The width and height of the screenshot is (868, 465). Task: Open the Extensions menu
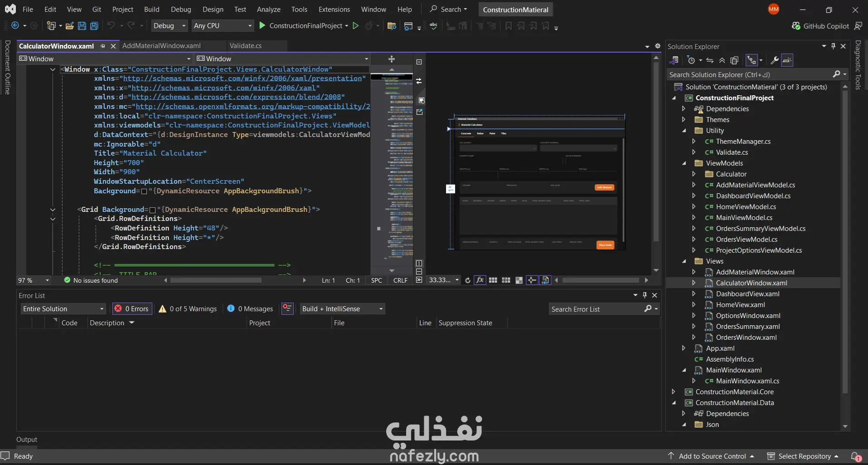(334, 10)
